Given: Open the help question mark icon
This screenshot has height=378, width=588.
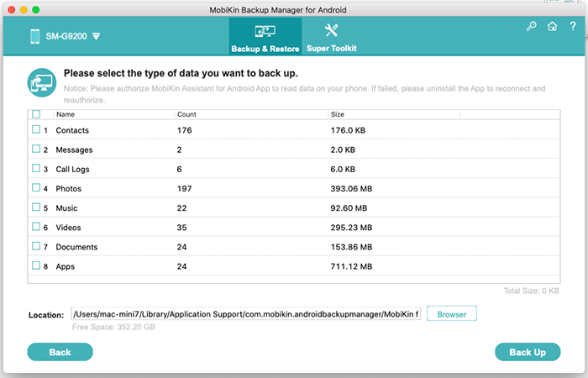Looking at the screenshot, I should tap(573, 26).
